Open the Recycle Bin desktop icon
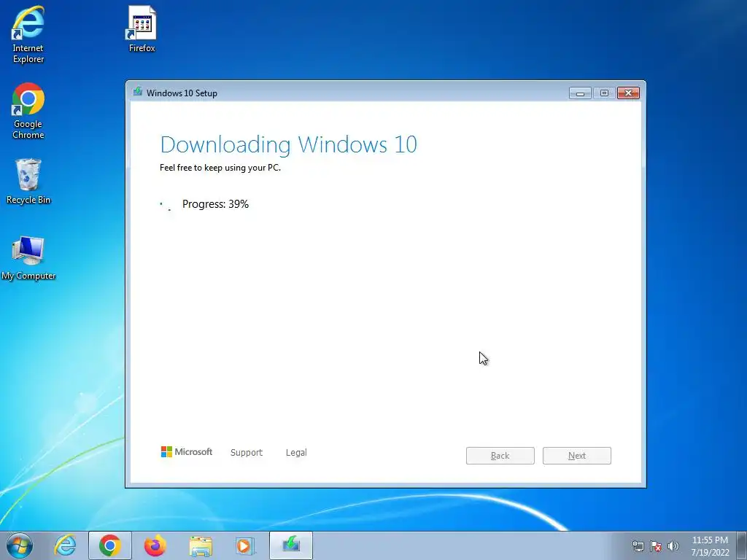The width and height of the screenshot is (747, 560). coord(28,182)
